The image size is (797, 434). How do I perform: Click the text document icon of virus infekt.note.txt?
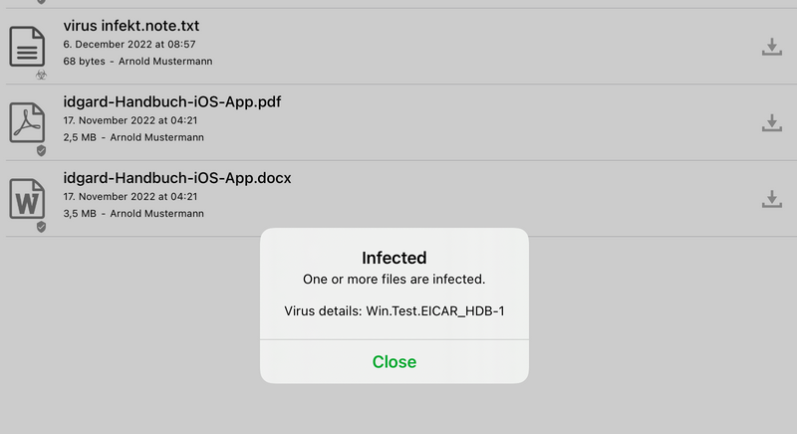tap(27, 46)
